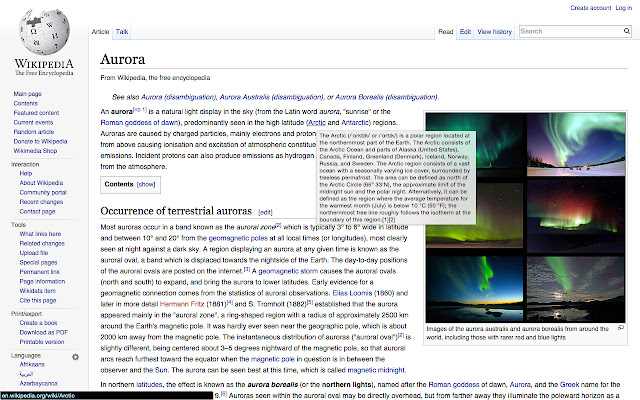Open the red aurora photo

(x=576, y=216)
